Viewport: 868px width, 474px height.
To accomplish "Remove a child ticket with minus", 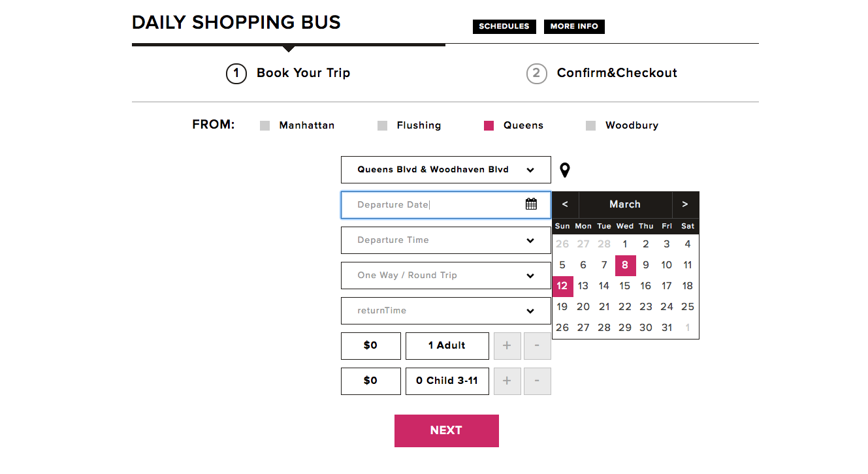I will pos(537,381).
